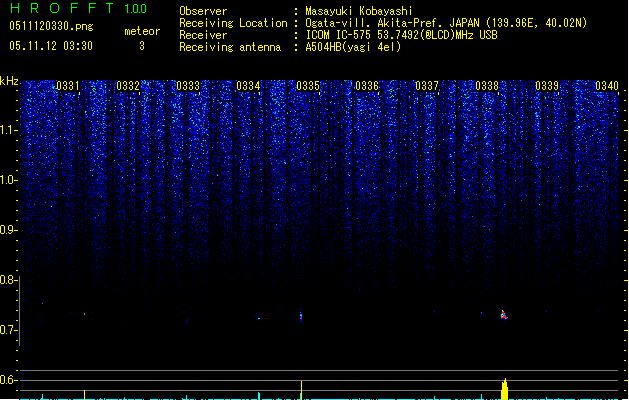Click the short yellow spike below 0331
The image size is (629, 400).
(84, 394)
